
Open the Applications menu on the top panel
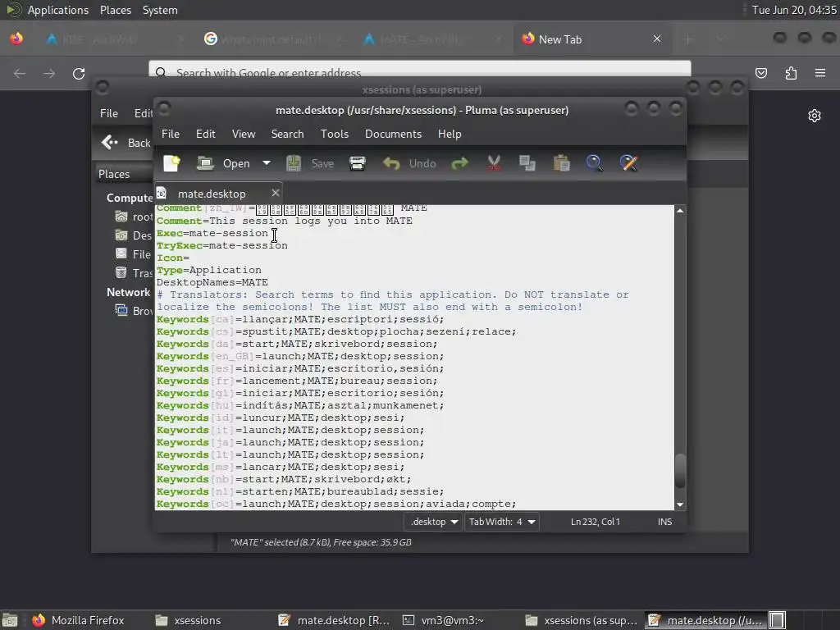click(58, 10)
